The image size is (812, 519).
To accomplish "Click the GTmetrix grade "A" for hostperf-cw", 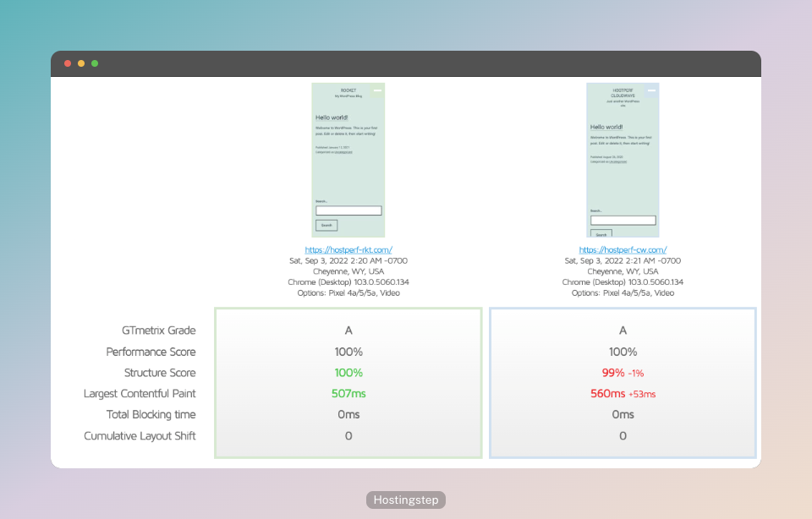I will click(x=623, y=331).
